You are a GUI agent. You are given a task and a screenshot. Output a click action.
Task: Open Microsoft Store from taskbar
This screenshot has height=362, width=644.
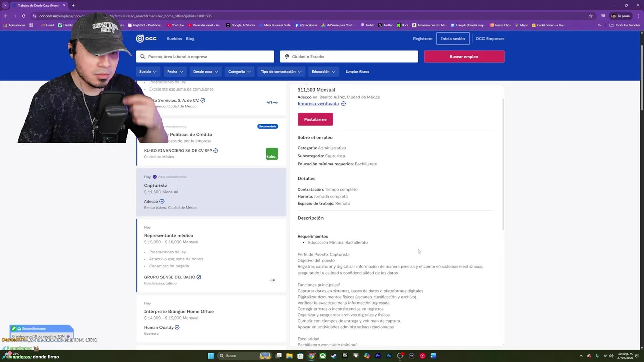click(300, 356)
